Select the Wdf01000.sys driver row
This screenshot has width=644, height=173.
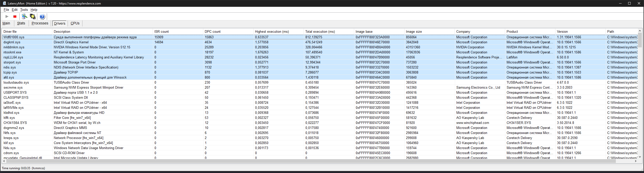320,37
